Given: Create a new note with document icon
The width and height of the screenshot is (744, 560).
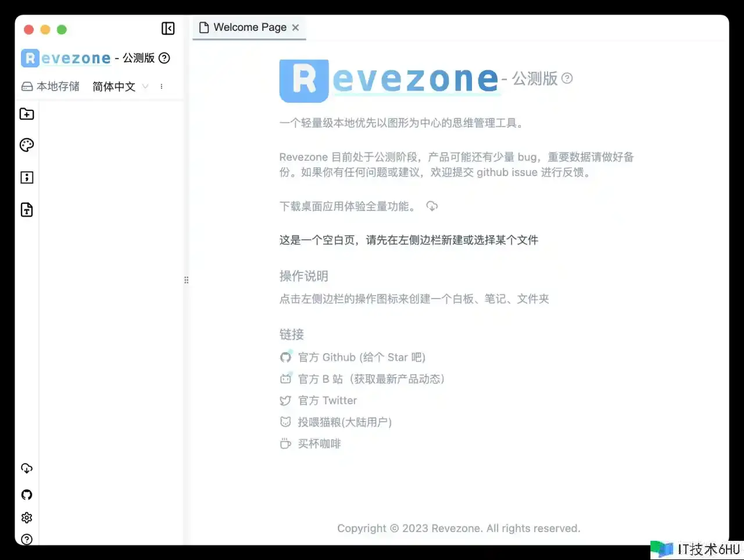Looking at the screenshot, I should 27,210.
